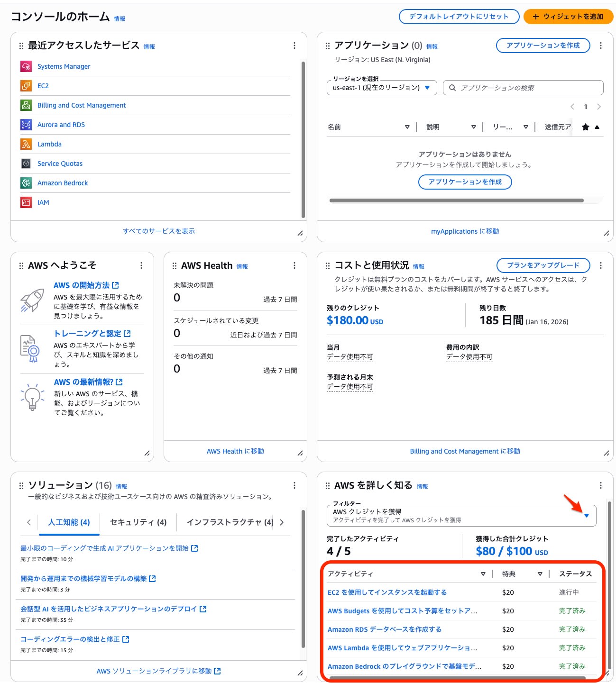This screenshot has height=683, width=616.
Task: Click the Service Quotas icon
Action: tap(26, 164)
